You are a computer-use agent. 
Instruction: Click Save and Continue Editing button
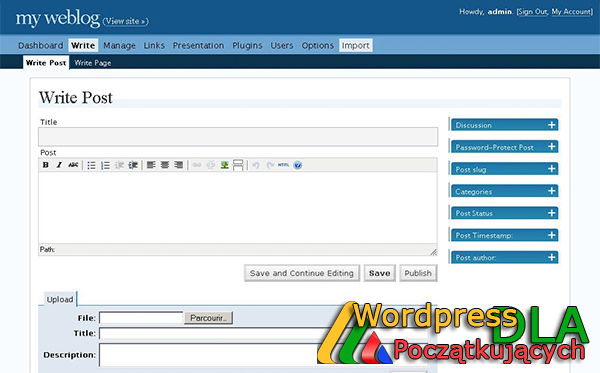coord(302,273)
